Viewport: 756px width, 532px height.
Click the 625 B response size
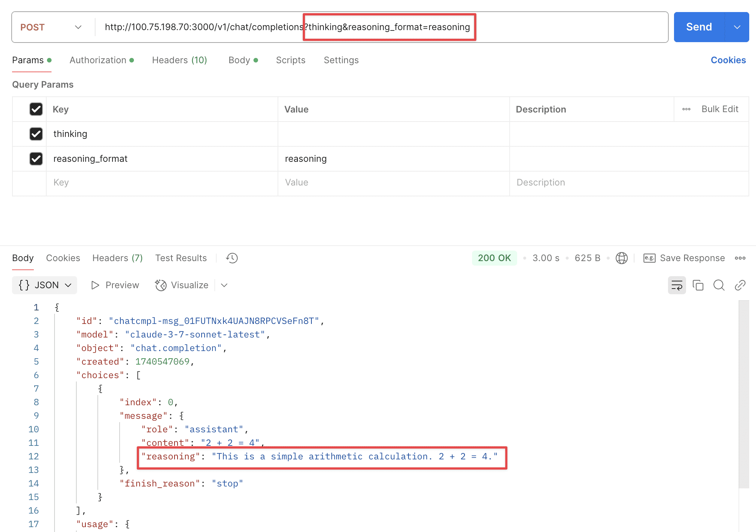(x=587, y=258)
